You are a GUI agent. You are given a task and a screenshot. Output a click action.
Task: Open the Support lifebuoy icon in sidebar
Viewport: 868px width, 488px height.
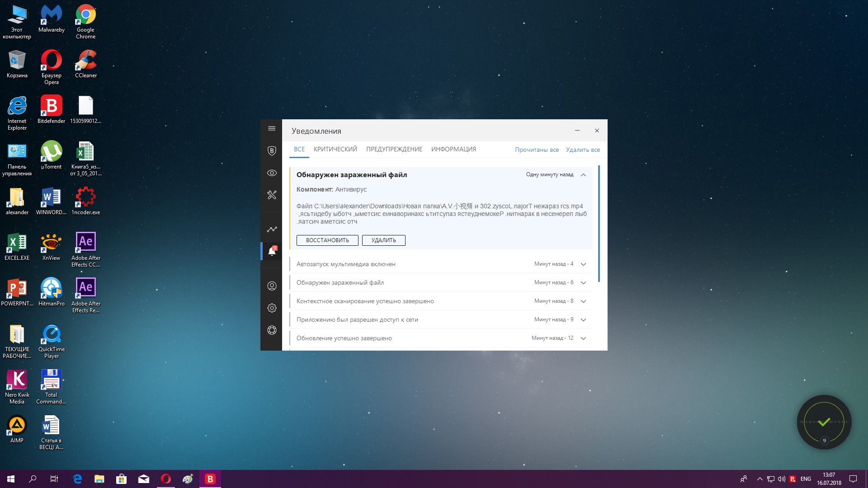[272, 330]
